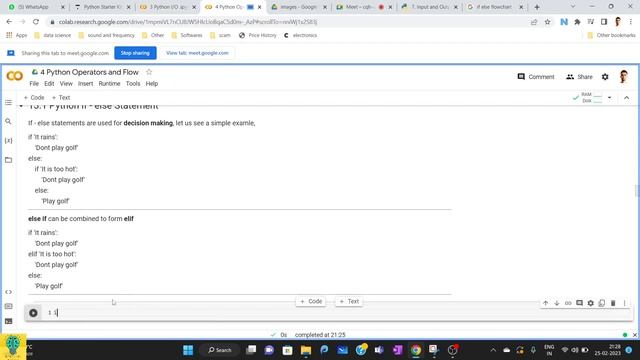Open the table of contents sidebar icon

point(9,102)
